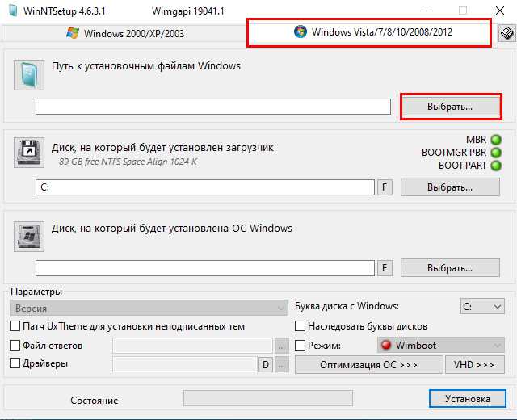
Task: Click the Установка button
Action: pyautogui.click(x=468, y=399)
